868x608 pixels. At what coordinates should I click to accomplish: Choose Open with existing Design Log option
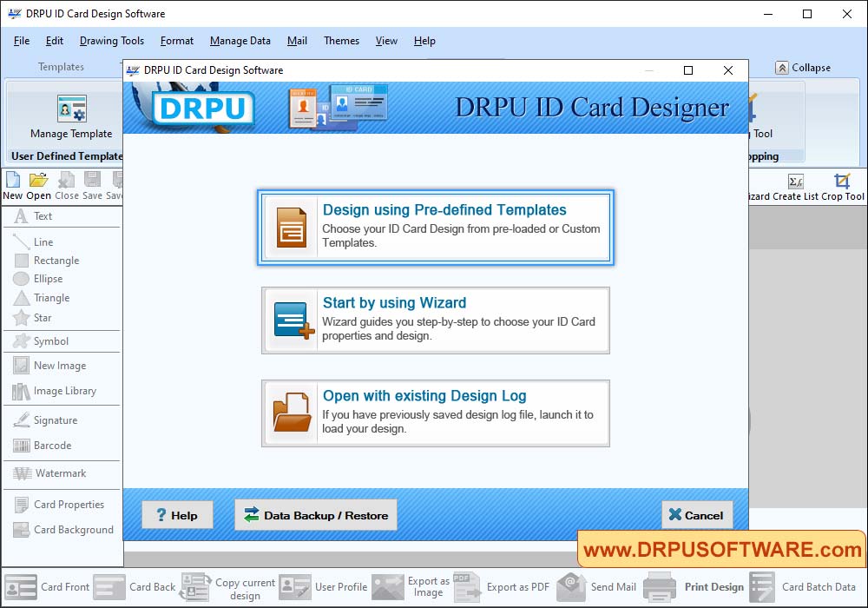pos(436,413)
